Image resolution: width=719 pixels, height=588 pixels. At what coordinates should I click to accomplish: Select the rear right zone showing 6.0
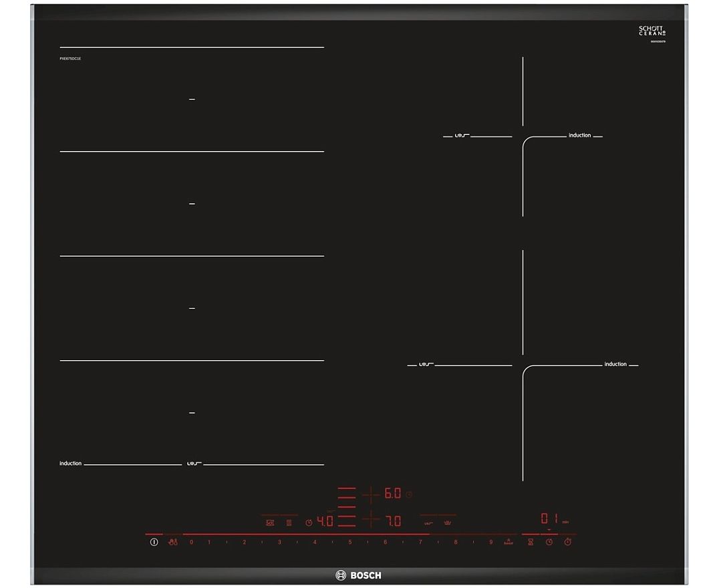tap(392, 494)
